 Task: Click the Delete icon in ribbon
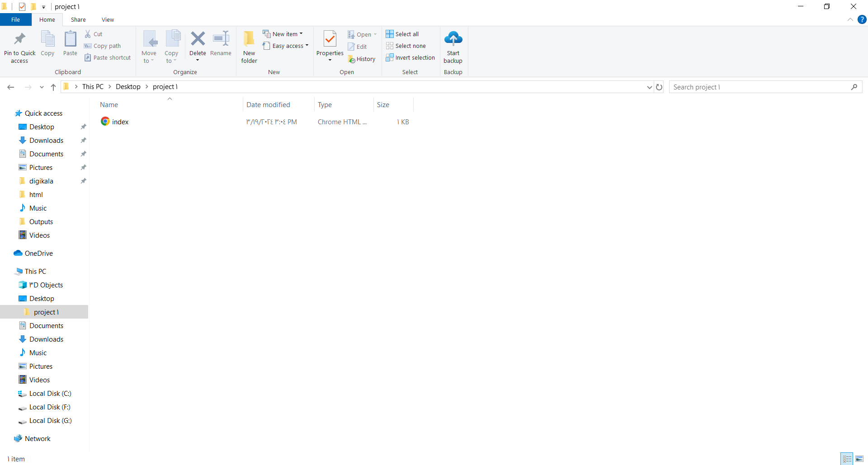[198, 39]
